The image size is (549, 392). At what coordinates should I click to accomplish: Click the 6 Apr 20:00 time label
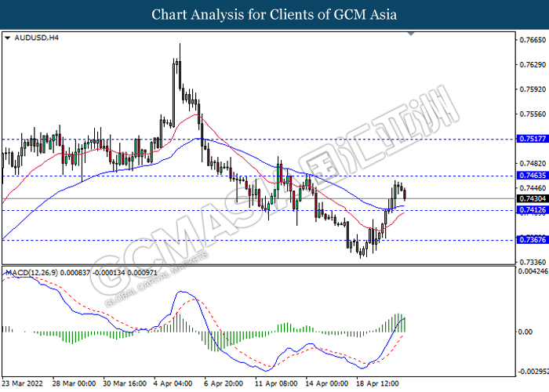pos(224,383)
